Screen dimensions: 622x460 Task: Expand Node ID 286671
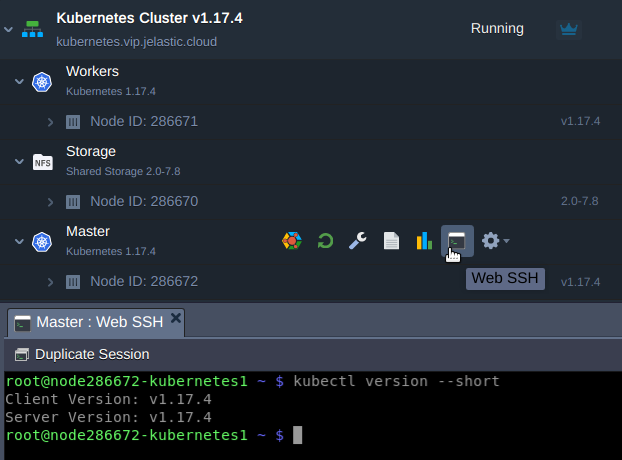pyautogui.click(x=50, y=122)
